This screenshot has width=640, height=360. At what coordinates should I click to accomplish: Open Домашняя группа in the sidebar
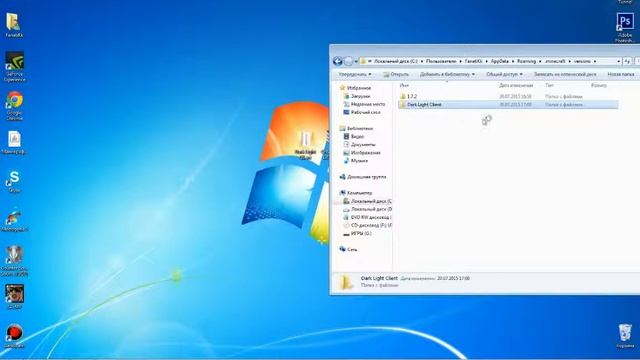(x=367, y=177)
